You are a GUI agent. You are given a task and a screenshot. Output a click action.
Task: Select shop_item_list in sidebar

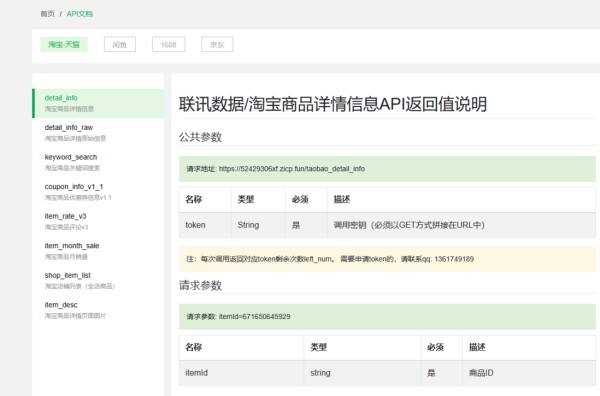[98, 280]
